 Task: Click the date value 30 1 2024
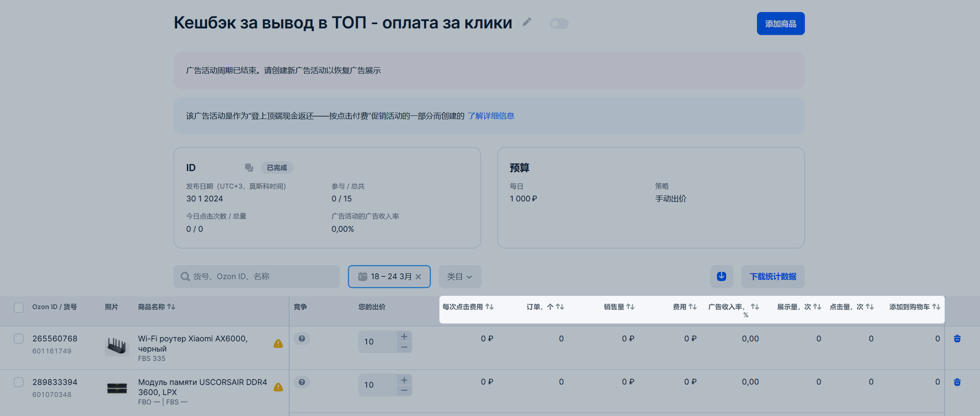(204, 198)
